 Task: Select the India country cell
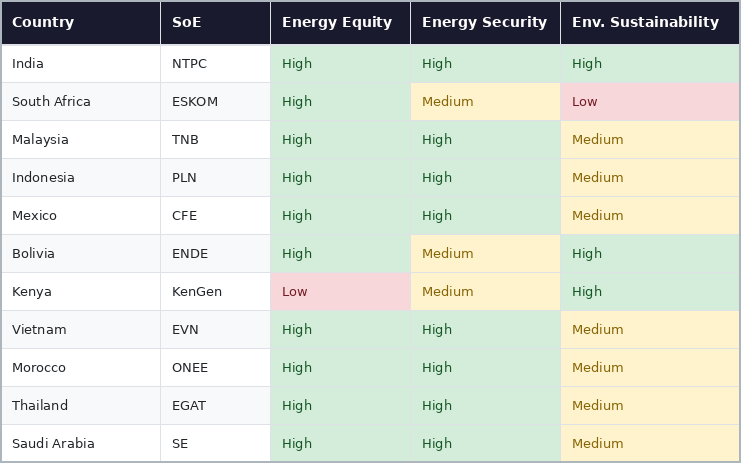(x=81, y=64)
